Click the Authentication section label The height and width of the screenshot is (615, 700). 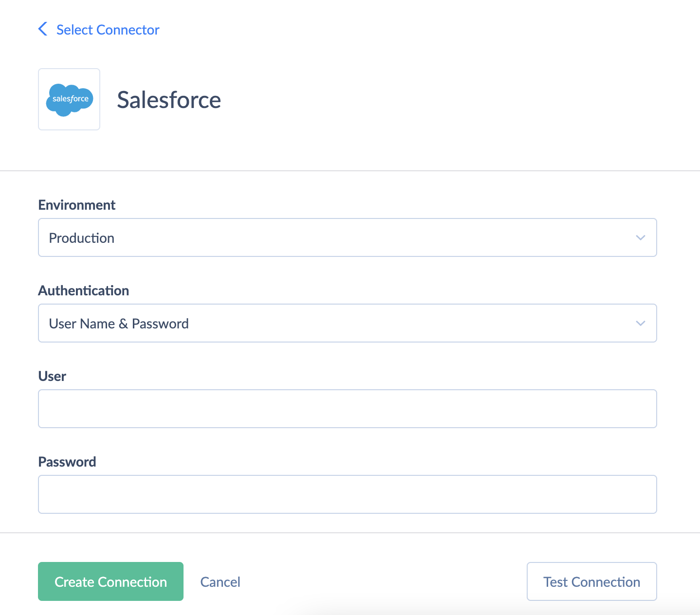tap(83, 290)
